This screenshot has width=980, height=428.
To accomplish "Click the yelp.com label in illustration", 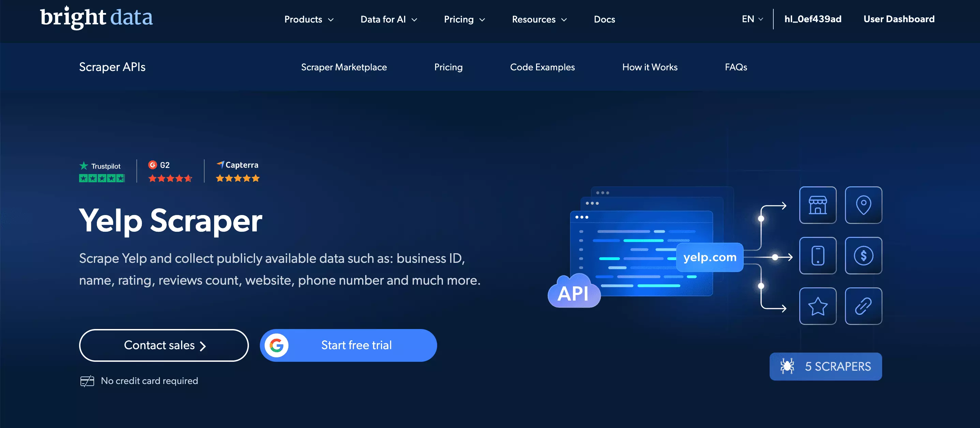I will point(710,257).
